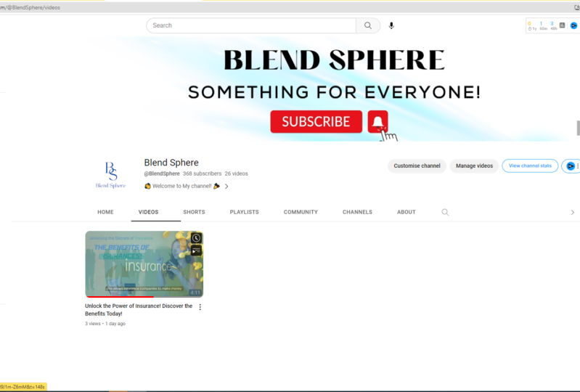Expand the channel description chevron
The height and width of the screenshot is (392, 580).
coord(226,187)
